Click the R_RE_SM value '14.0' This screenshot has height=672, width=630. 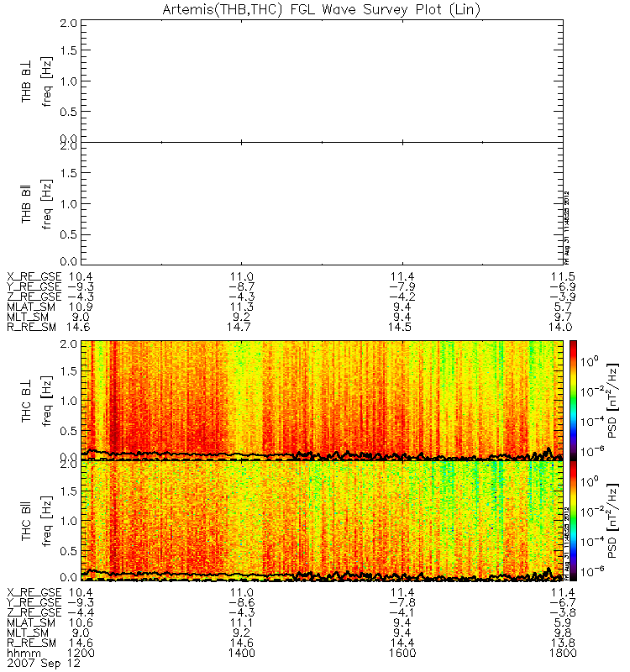tap(560, 327)
